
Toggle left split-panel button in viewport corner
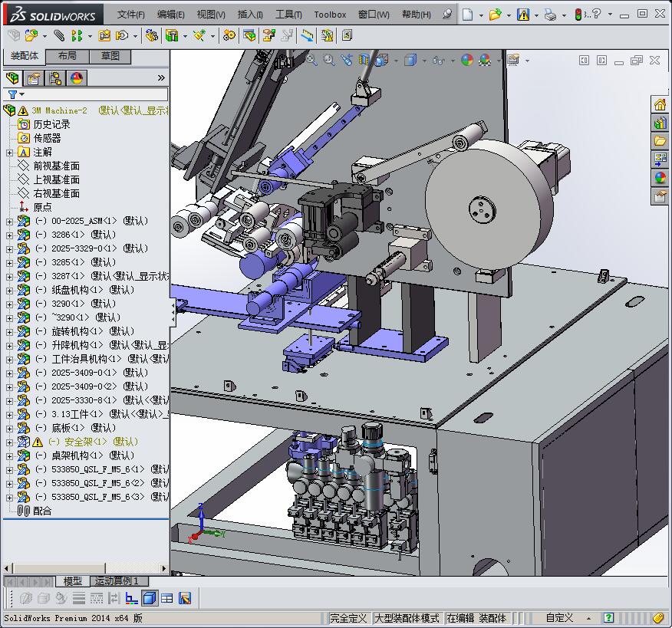[x=584, y=60]
